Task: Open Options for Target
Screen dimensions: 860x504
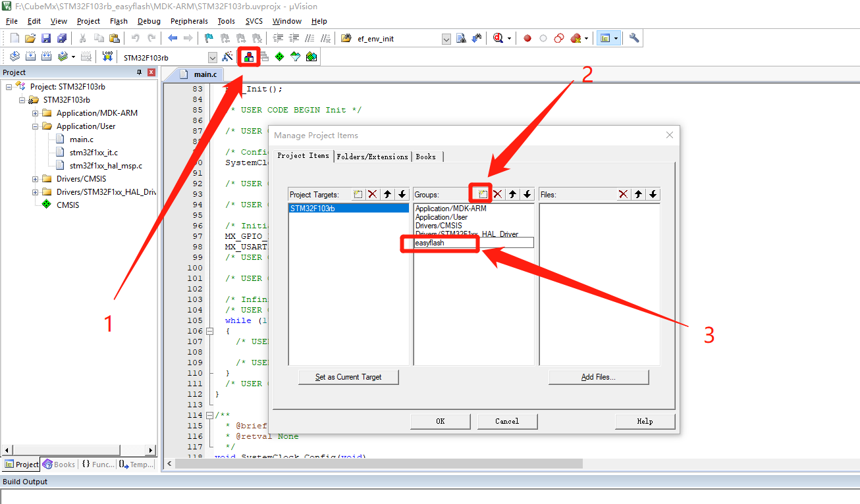Action: click(228, 56)
